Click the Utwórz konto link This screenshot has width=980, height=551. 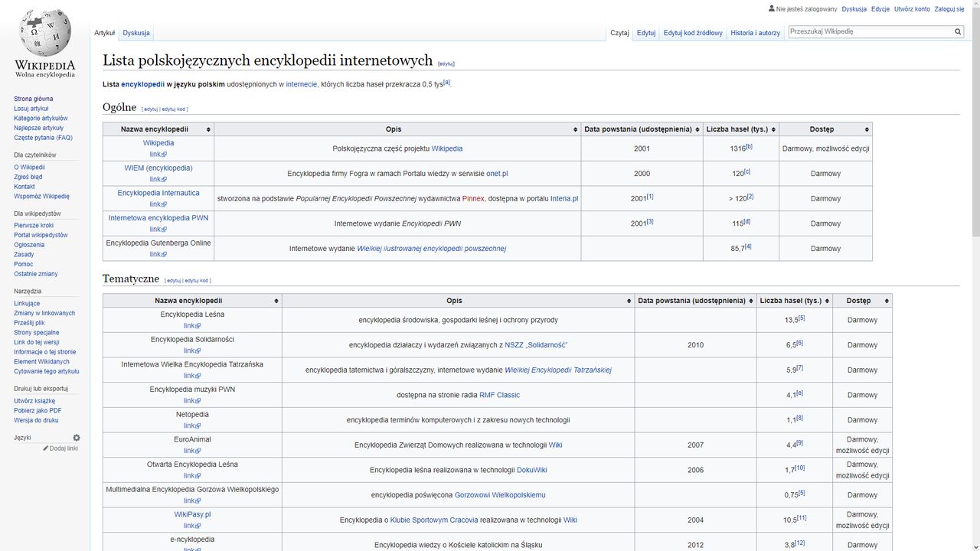tap(912, 9)
